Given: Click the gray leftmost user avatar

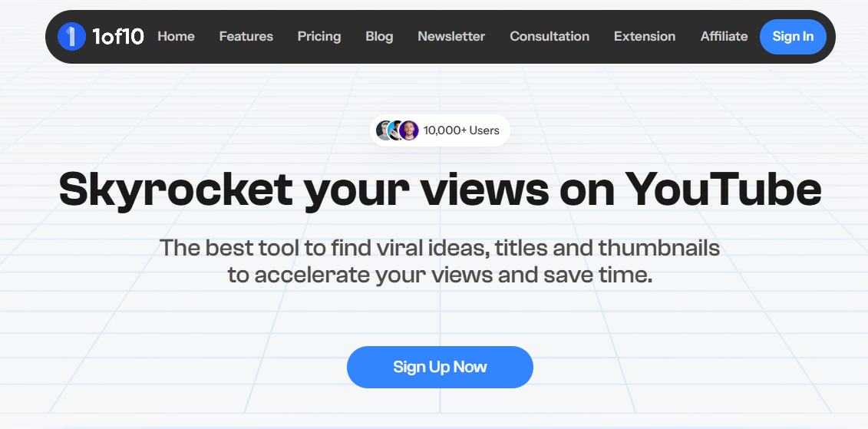Looking at the screenshot, I should 383,130.
